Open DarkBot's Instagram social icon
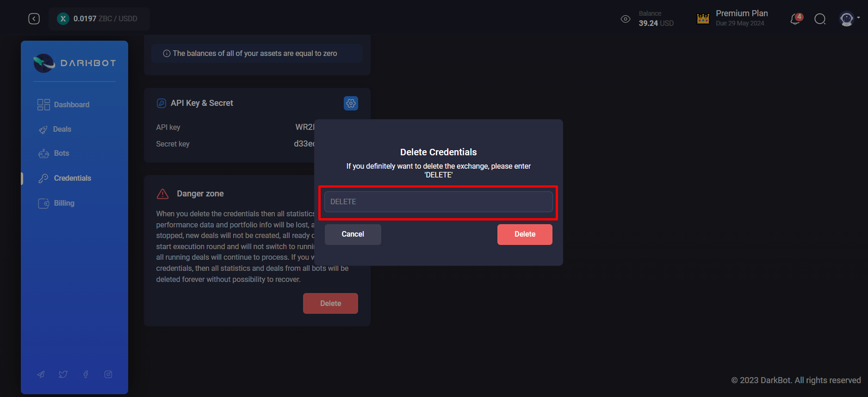The height and width of the screenshot is (397, 868). click(x=108, y=374)
